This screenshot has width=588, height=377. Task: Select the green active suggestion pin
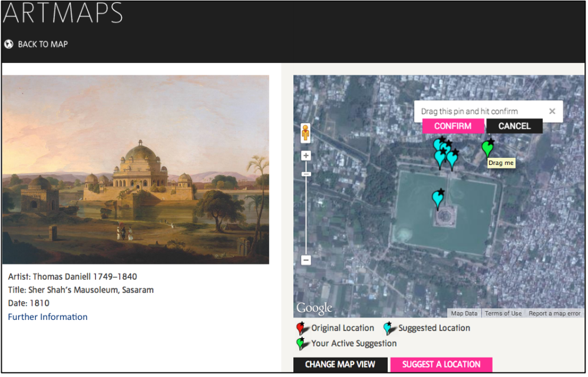[x=487, y=148]
